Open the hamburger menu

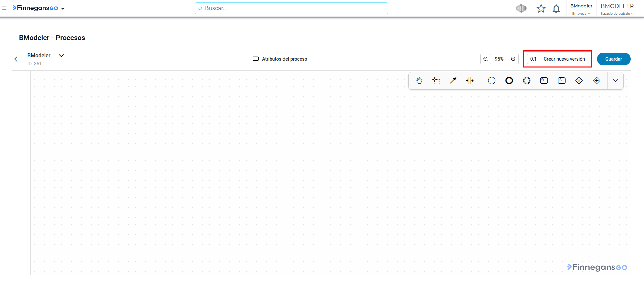4,8
